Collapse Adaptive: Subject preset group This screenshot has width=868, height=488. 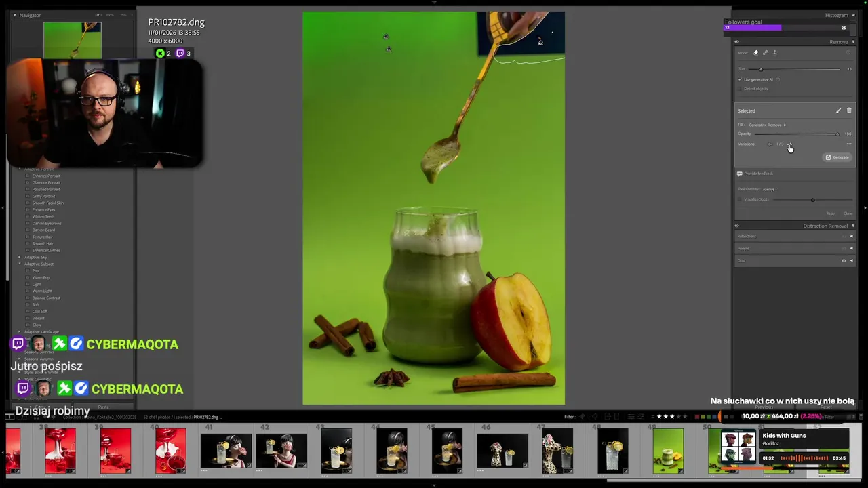tap(20, 264)
